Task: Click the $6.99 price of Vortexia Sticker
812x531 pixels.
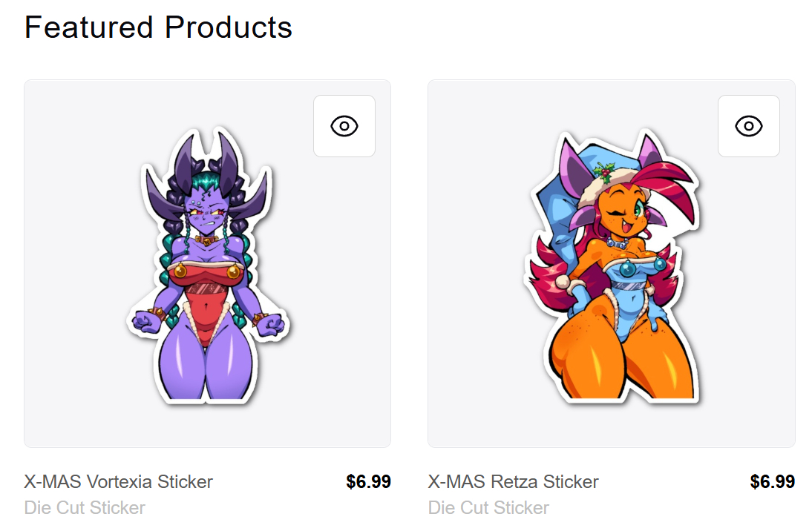Action: pyautogui.click(x=369, y=482)
